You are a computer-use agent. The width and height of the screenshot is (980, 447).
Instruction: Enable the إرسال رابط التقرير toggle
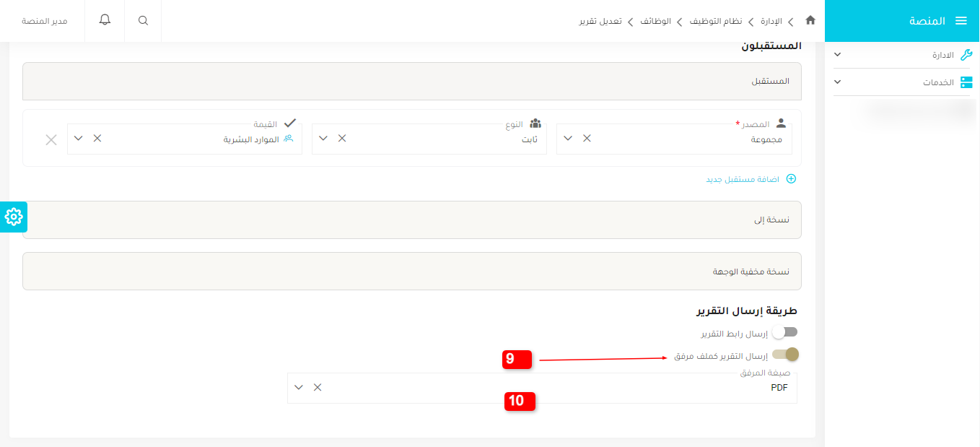(x=784, y=331)
